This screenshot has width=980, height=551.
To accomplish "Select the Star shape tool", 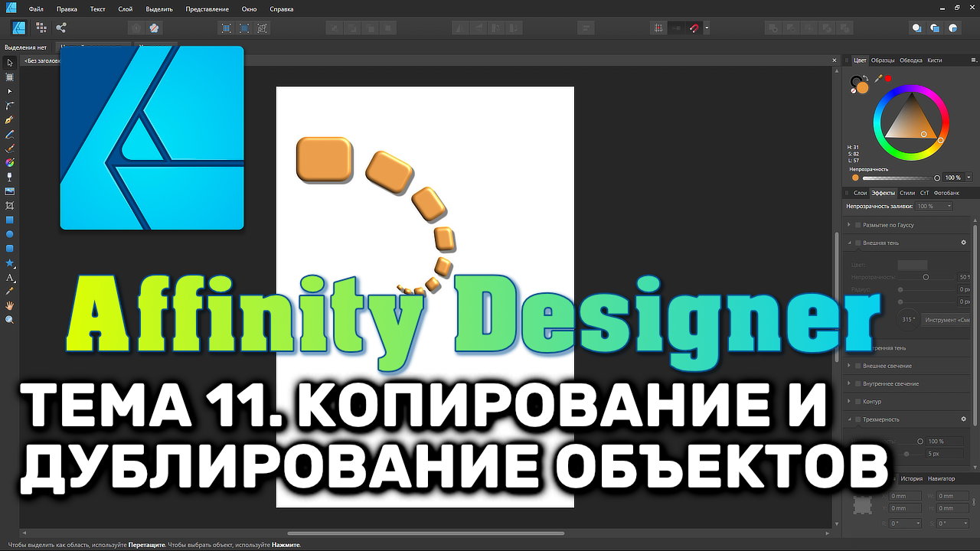I will [10, 262].
